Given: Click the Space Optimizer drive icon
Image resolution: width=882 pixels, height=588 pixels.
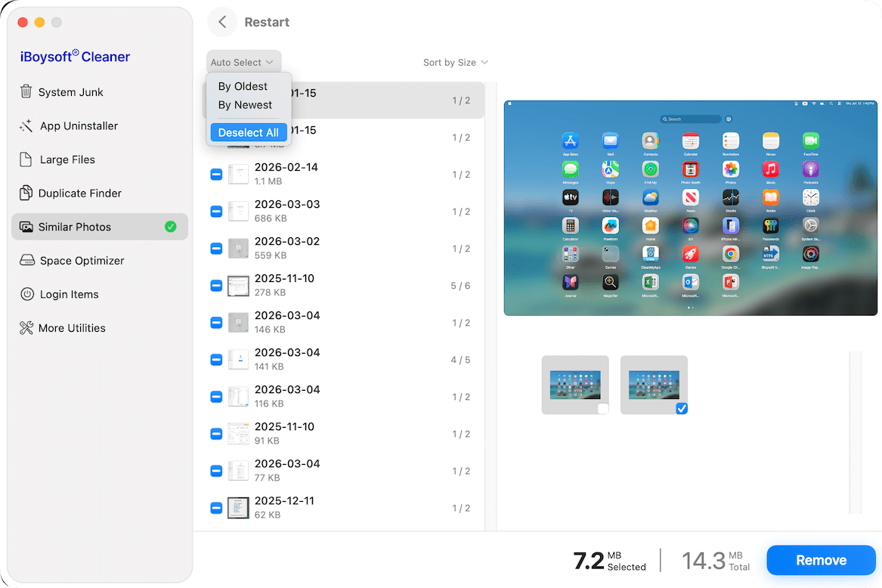Looking at the screenshot, I should tap(26, 261).
